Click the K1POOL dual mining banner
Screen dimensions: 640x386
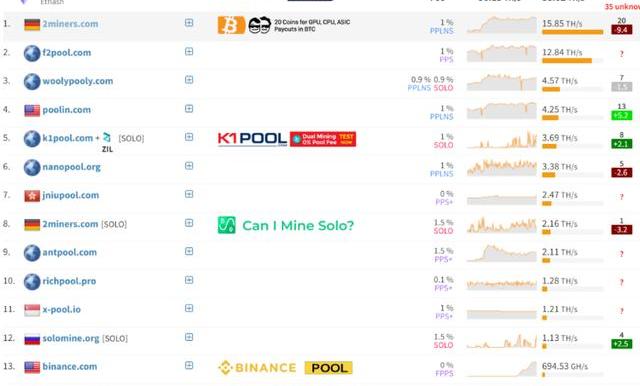(x=287, y=139)
